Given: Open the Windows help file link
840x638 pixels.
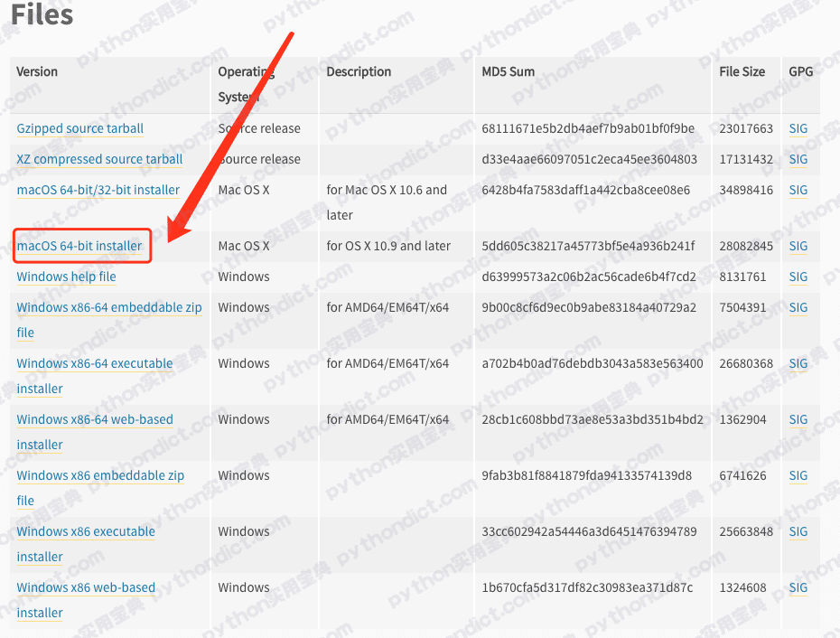Looking at the screenshot, I should pos(66,277).
